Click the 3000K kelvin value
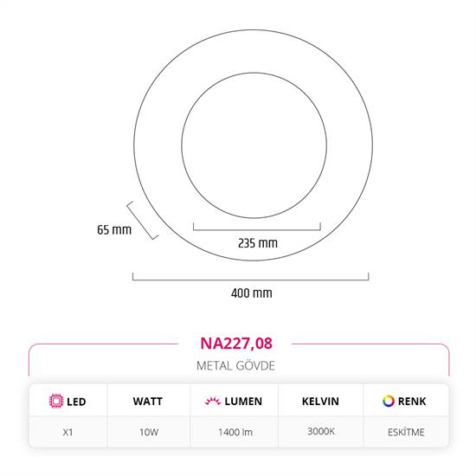The height and width of the screenshot is (476, 476). pyautogui.click(x=321, y=431)
